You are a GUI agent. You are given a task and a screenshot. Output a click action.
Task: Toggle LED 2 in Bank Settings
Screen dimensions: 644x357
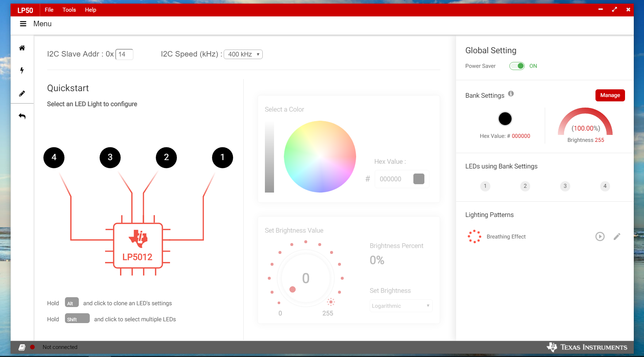coord(525,186)
